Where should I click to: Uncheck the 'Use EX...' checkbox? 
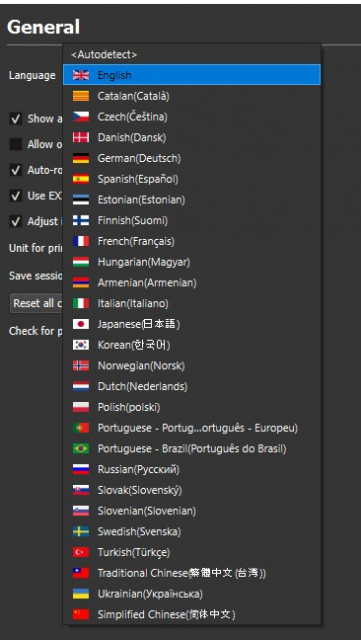[16, 196]
